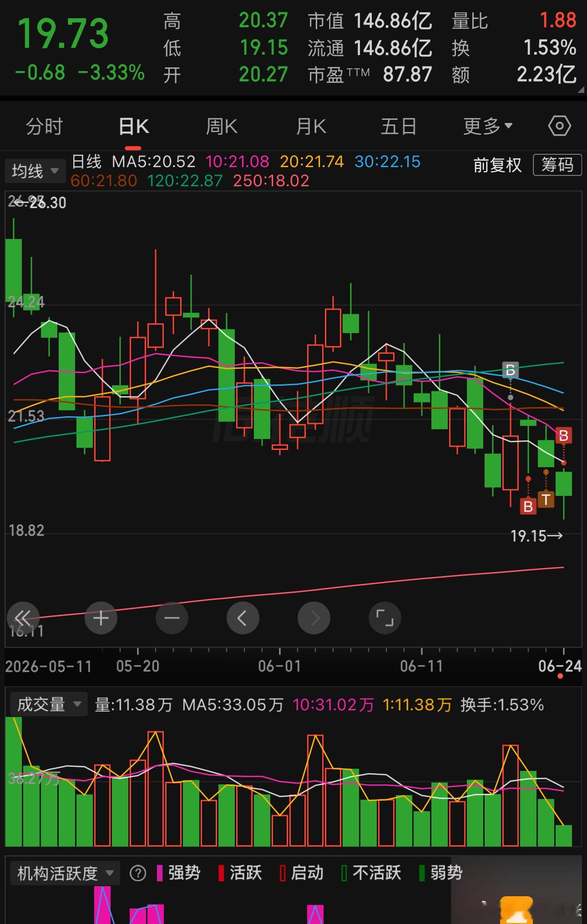Open fullscreen chart view icon
The height and width of the screenshot is (924, 587).
pyautogui.click(x=385, y=618)
